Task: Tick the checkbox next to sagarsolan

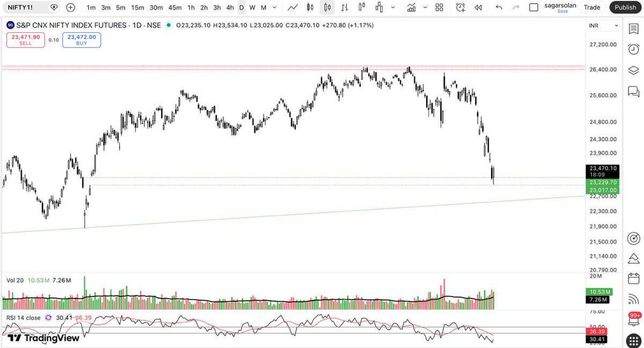Action: (533, 8)
